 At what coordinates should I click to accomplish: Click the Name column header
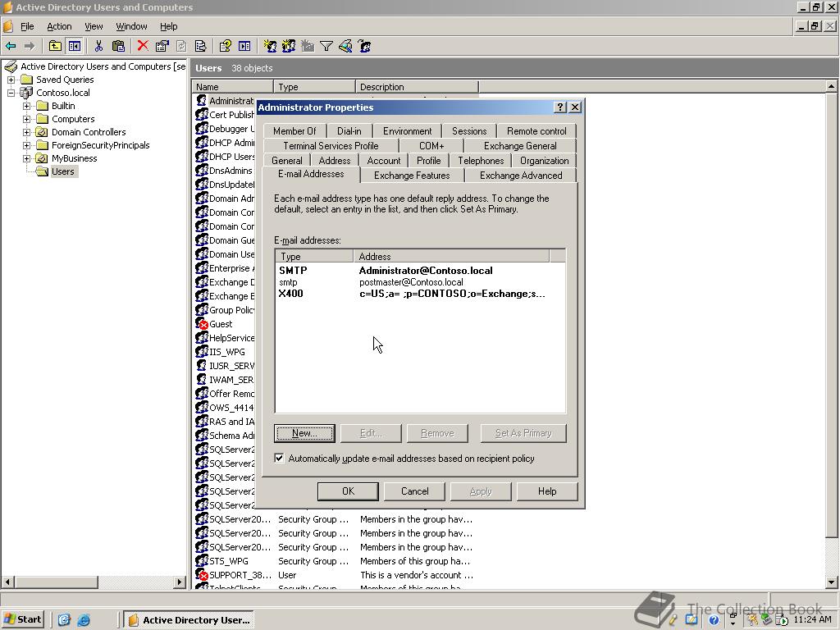tap(232, 87)
